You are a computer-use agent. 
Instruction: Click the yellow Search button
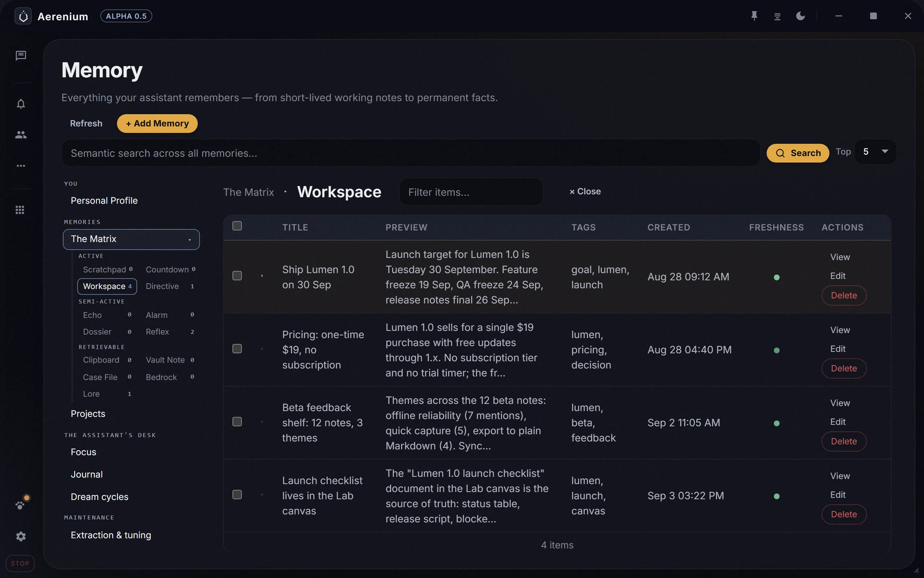tap(798, 153)
